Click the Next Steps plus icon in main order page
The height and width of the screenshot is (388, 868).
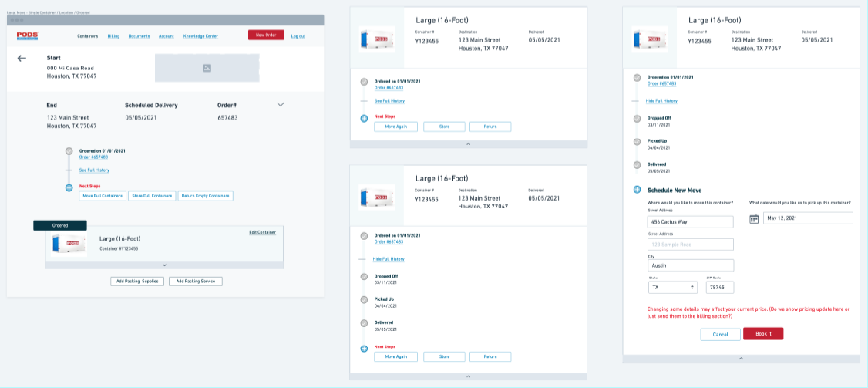pyautogui.click(x=69, y=187)
